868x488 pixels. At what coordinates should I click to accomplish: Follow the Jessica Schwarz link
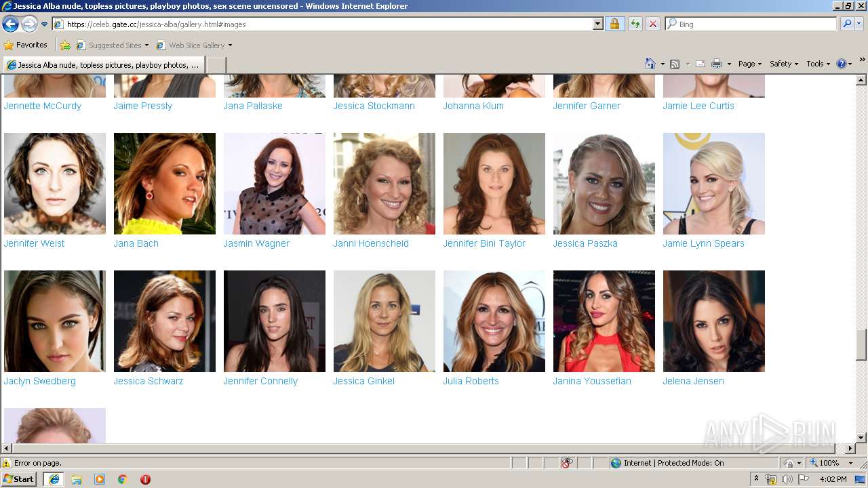[x=149, y=381]
